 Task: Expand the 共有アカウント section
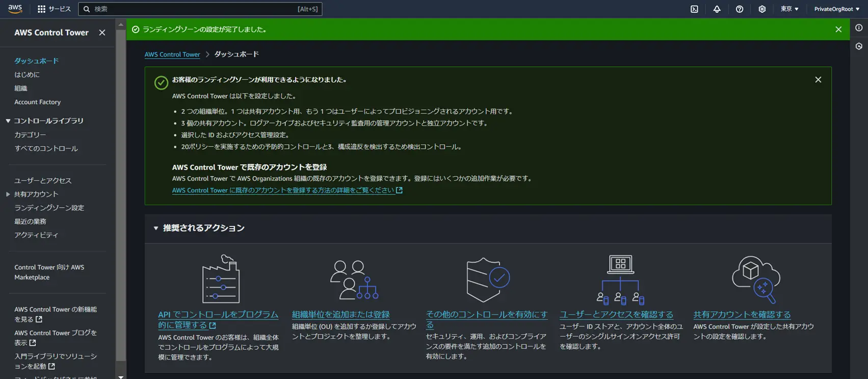click(x=8, y=194)
